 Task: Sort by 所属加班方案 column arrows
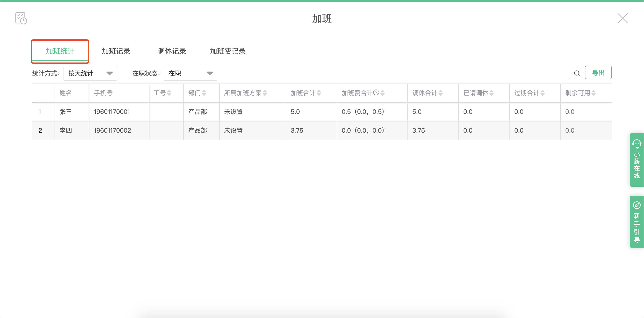[265, 93]
